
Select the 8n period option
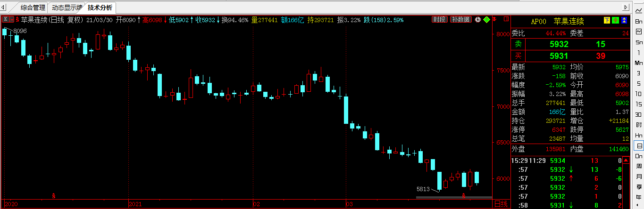click(639, 22)
